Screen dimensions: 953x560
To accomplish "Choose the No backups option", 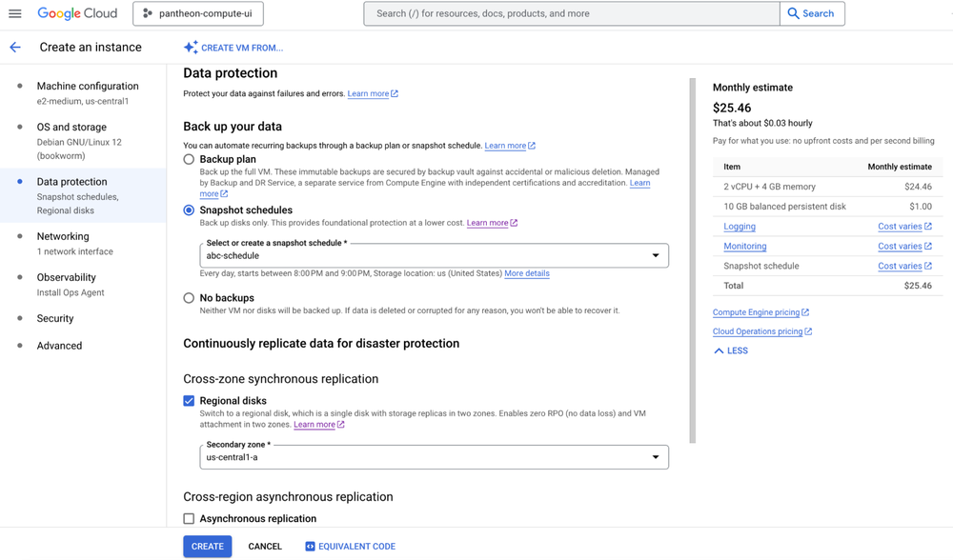I will tap(188, 297).
